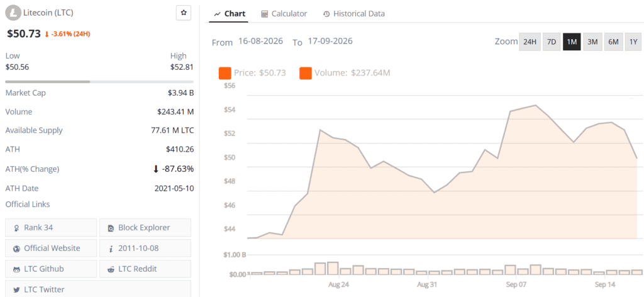
Task: Click the Reddit alien icon
Action: coord(111,269)
